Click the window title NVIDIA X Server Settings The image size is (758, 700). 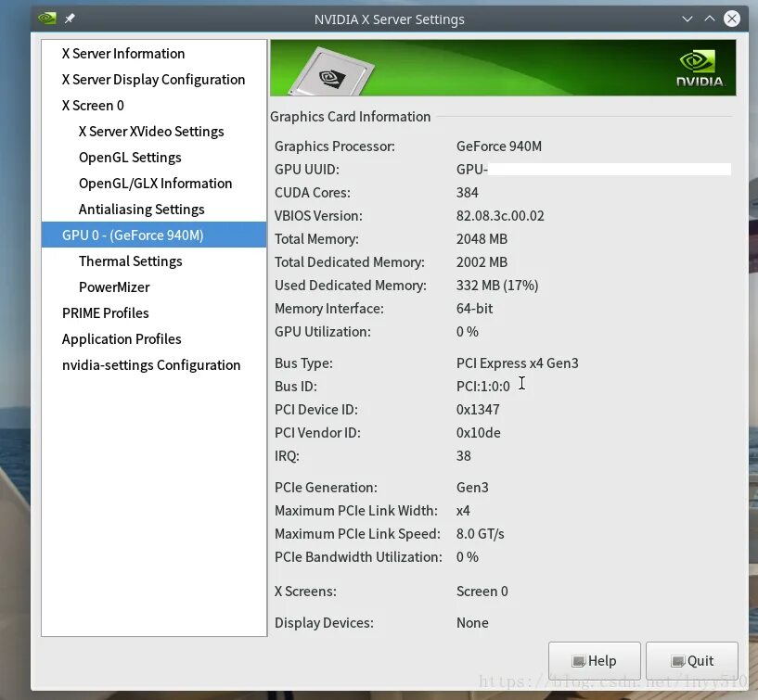[389, 19]
